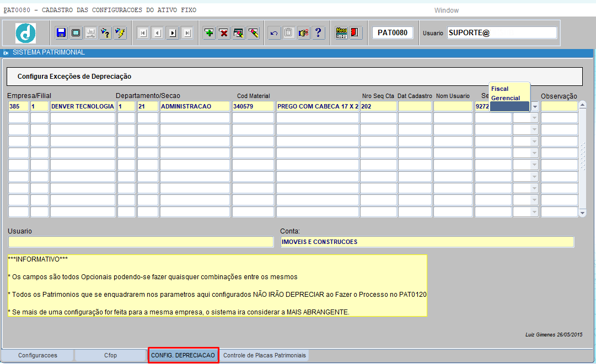Click the Empresa cell with 385
This screenshot has height=364, width=596.
pyautogui.click(x=18, y=106)
